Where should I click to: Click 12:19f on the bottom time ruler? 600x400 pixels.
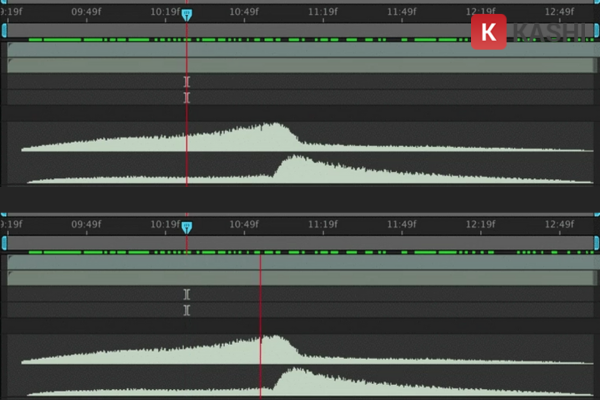click(481, 226)
